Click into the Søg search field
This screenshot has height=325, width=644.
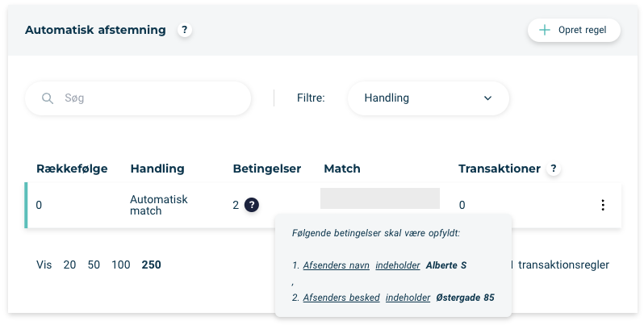(x=138, y=98)
